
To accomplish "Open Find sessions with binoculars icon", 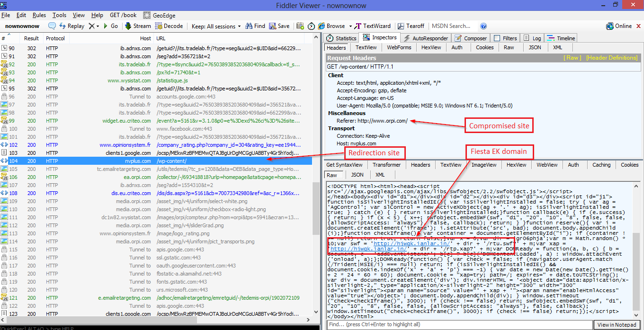I will (x=255, y=26).
